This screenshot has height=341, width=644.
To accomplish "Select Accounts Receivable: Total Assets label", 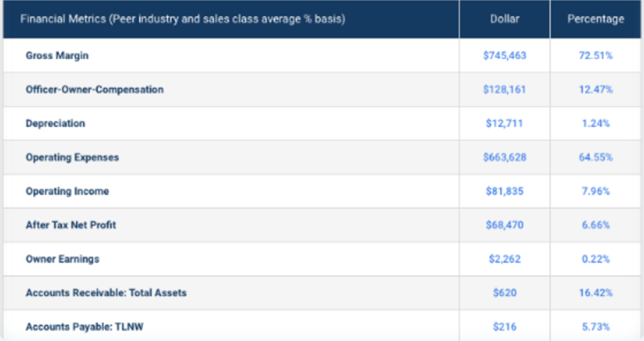I will 101,293.
